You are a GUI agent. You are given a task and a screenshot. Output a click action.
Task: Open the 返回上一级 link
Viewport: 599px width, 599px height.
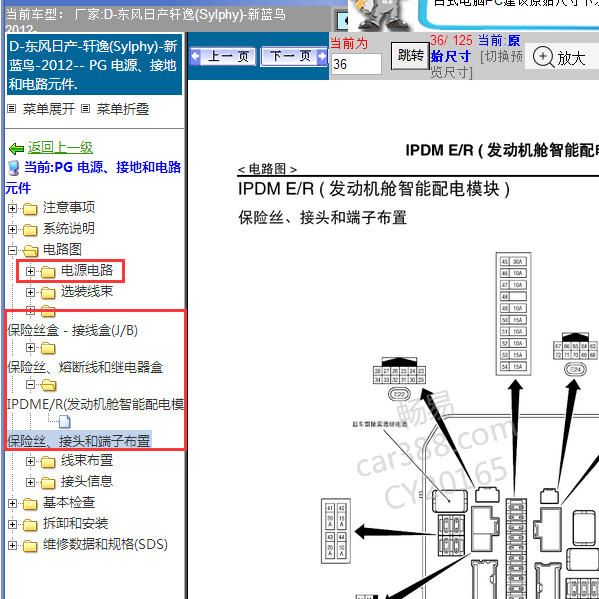[x=60, y=147]
